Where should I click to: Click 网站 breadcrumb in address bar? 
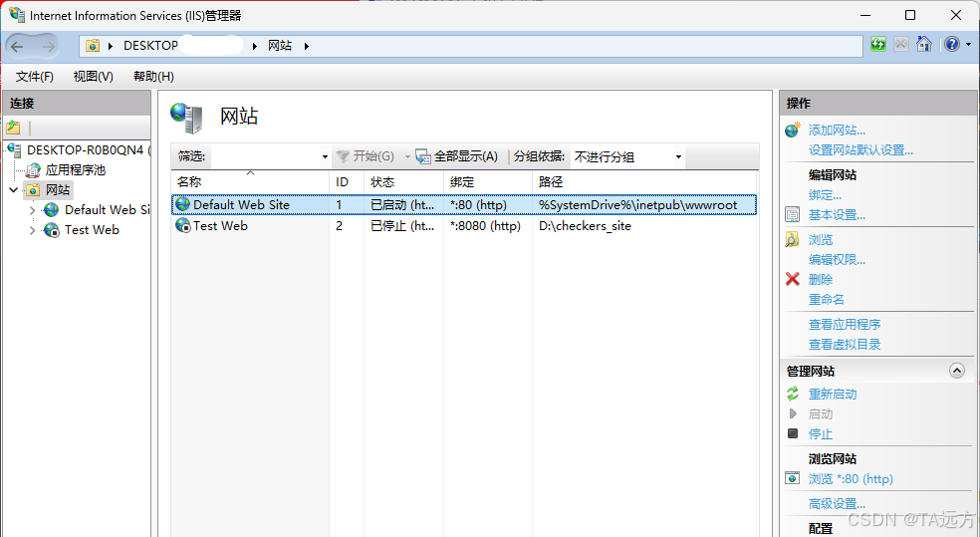pos(280,46)
